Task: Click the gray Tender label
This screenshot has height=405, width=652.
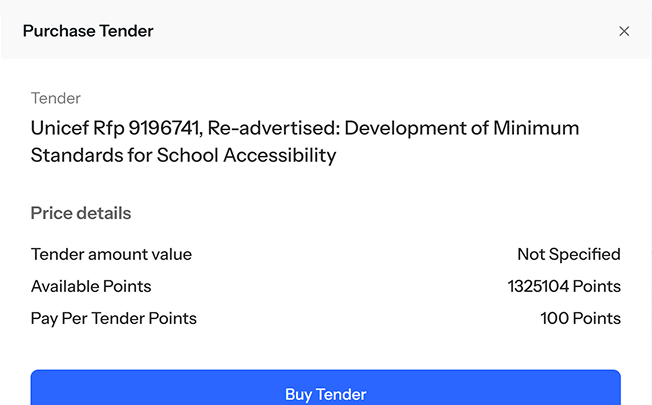Action: (56, 98)
